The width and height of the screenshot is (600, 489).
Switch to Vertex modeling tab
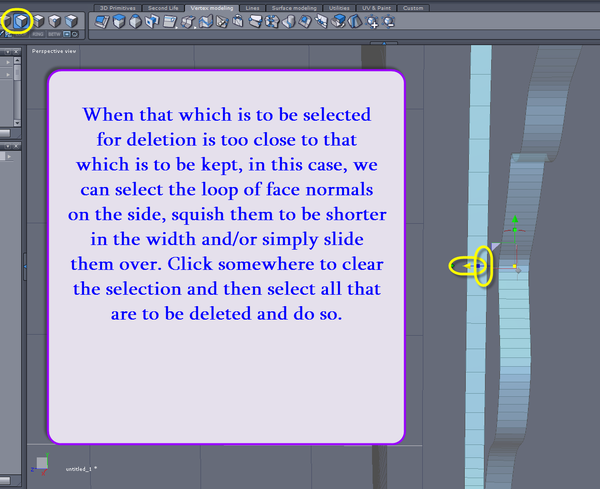pyautogui.click(x=212, y=8)
